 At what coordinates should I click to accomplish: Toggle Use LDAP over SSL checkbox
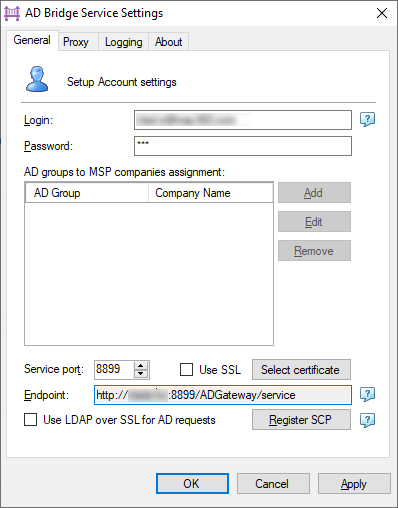click(31, 420)
